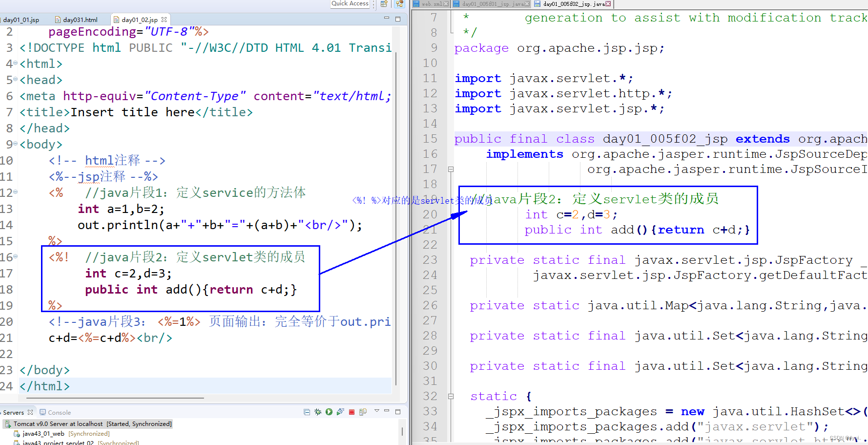Screen dimensions: 868x445
Task: Click 'int c=2,d=3;' in Java editor
Action: pyautogui.click(x=571, y=214)
